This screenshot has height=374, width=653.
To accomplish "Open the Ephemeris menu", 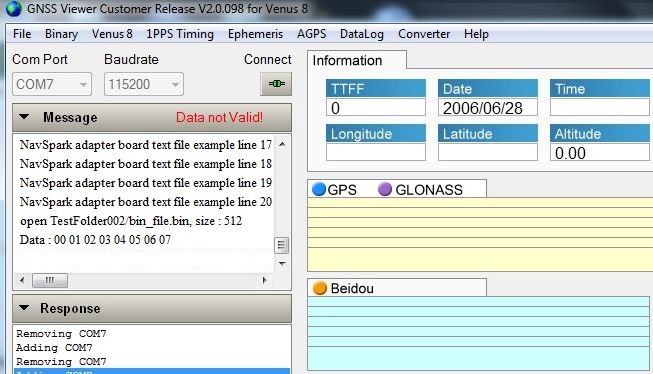I will click(255, 34).
